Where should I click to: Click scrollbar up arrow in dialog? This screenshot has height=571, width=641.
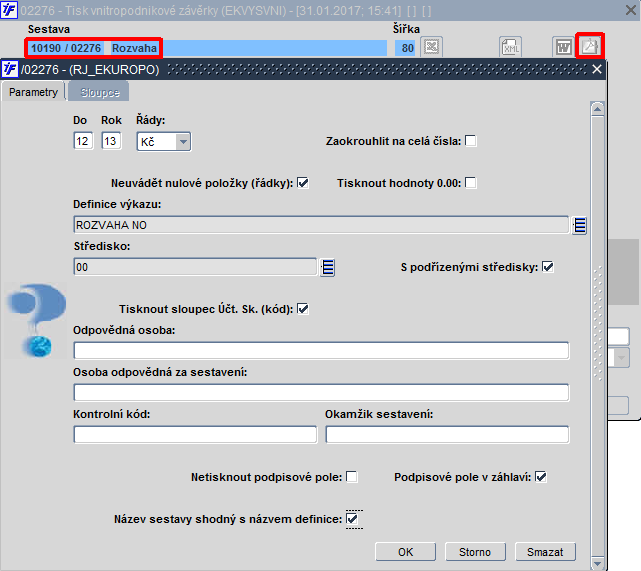coord(597,109)
